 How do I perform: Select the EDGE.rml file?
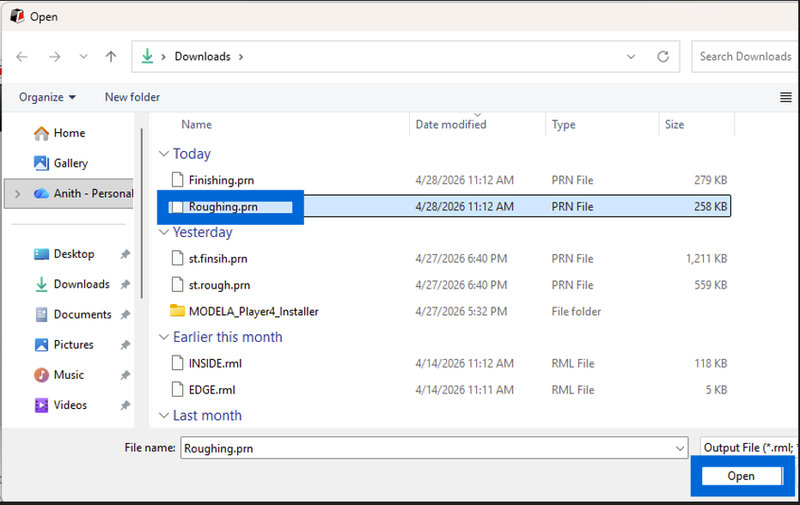point(212,390)
